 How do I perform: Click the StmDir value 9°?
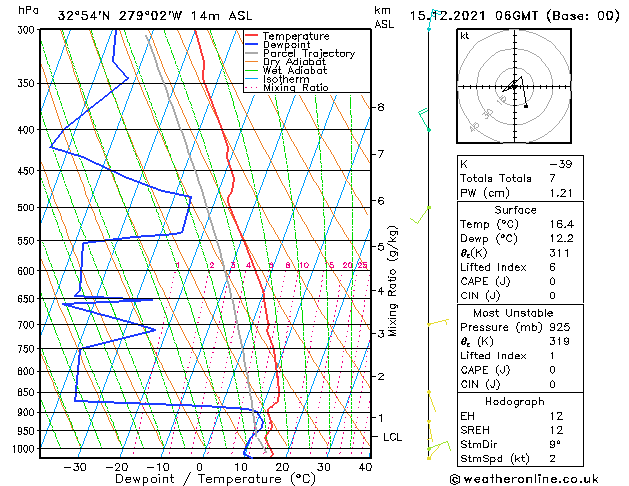coord(555,444)
